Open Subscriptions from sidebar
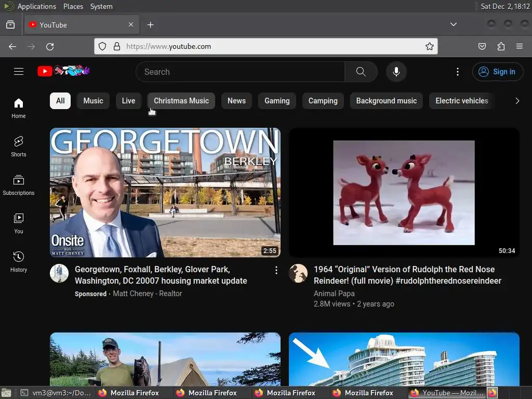The width and height of the screenshot is (532, 399). pyautogui.click(x=19, y=185)
